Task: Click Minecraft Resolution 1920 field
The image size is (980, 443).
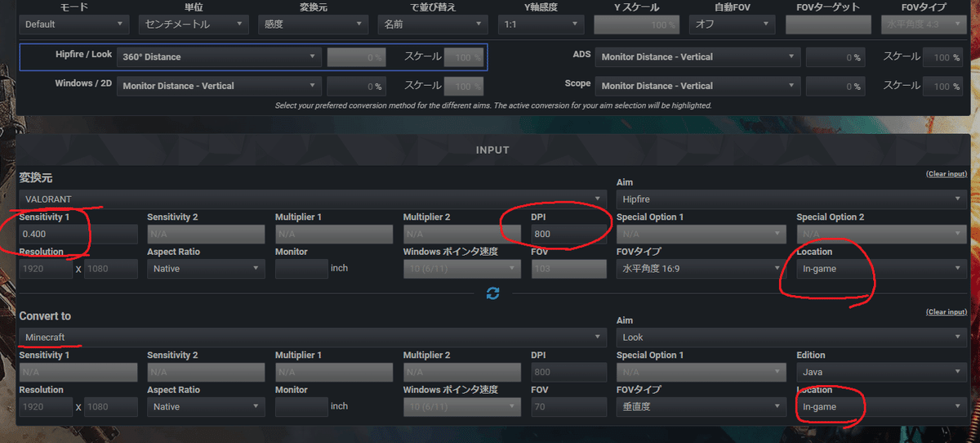Action: tap(46, 406)
